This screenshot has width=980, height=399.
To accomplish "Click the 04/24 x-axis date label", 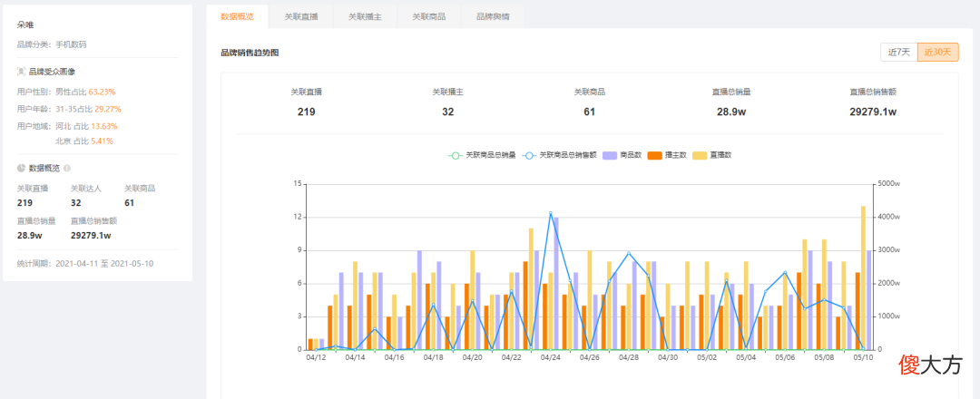I will point(550,358).
